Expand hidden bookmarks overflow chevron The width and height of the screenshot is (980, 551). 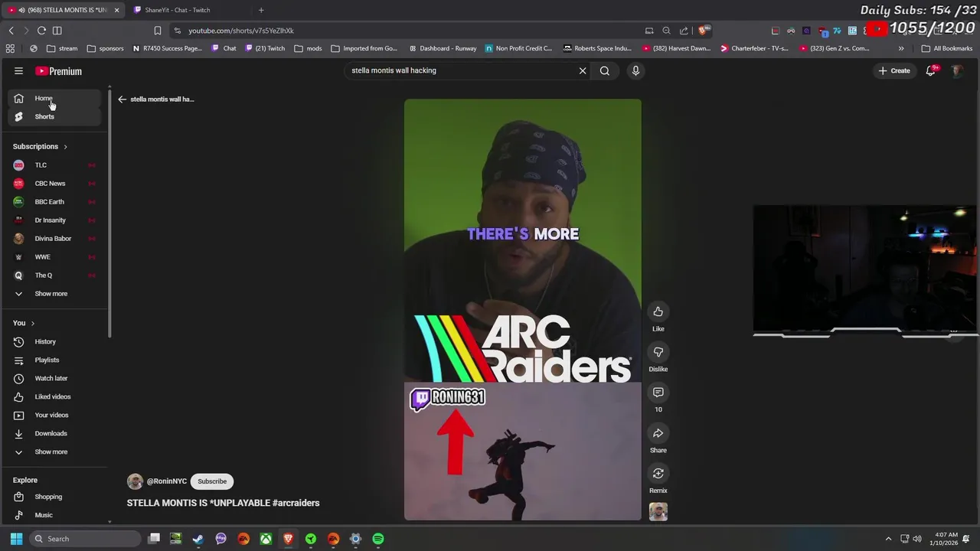[x=901, y=48]
